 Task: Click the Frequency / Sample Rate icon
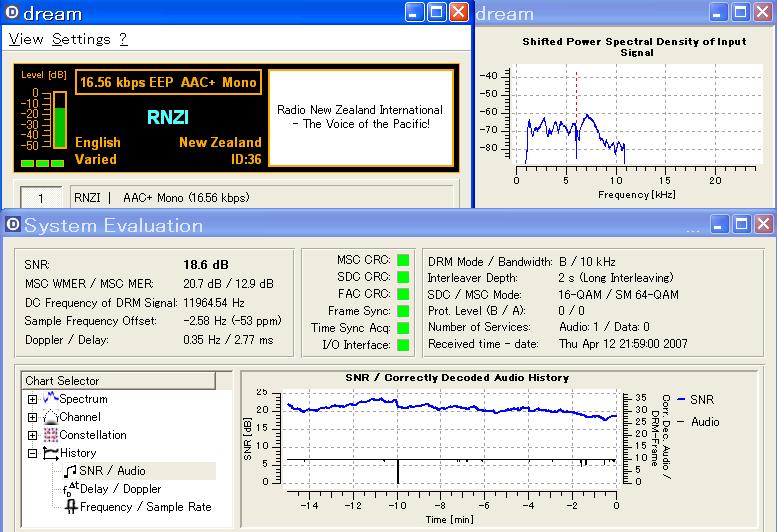pos(71,507)
